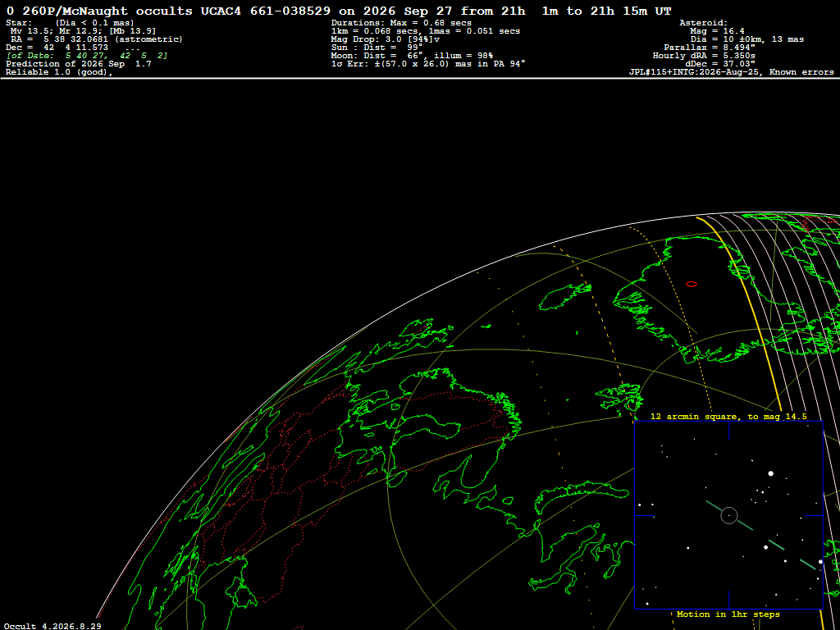
Task: Click the brightest star in the finder chart
Action: coord(771,473)
